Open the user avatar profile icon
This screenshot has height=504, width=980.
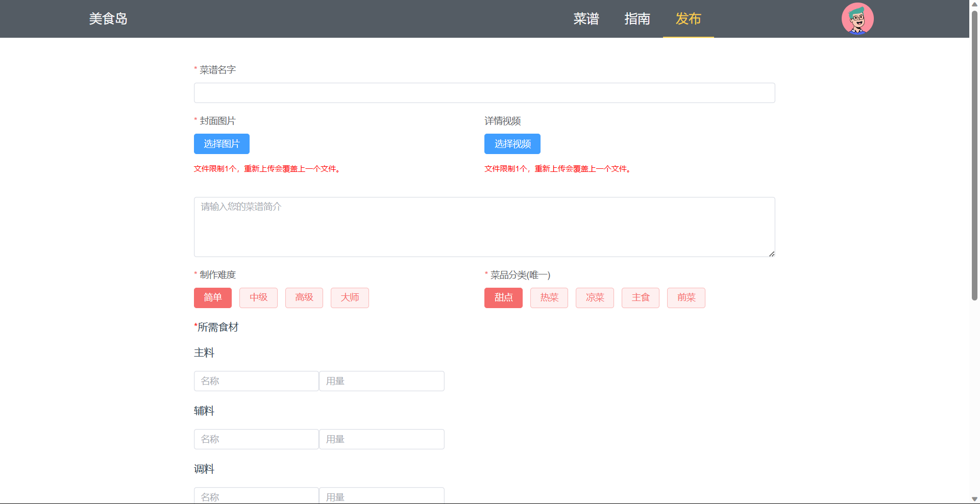pyautogui.click(x=857, y=19)
